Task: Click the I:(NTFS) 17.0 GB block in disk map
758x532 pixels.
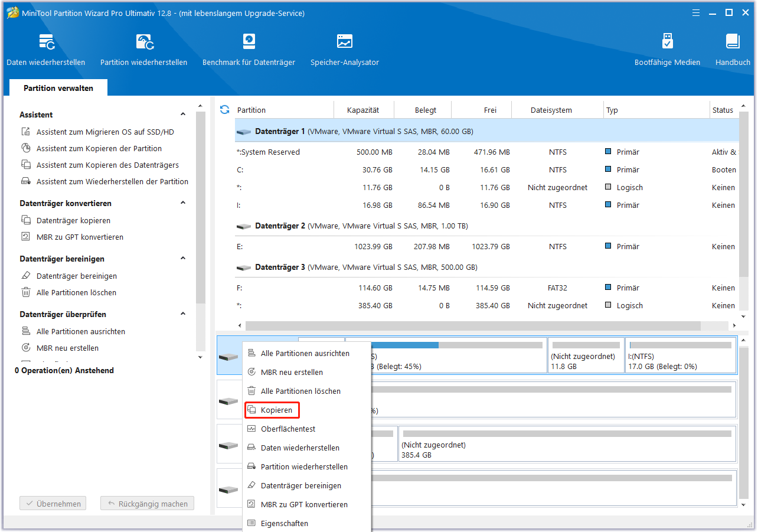Action: (681, 355)
